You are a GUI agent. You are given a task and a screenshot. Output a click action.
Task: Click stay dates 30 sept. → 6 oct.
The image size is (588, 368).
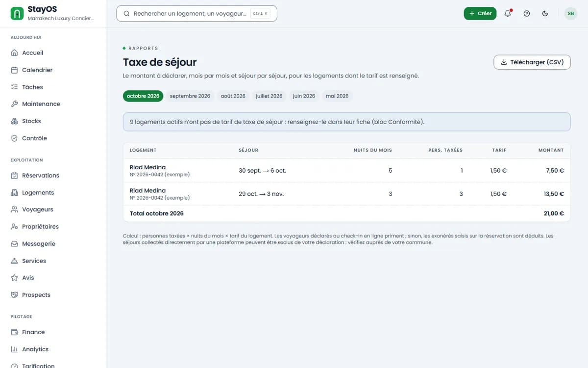point(262,171)
